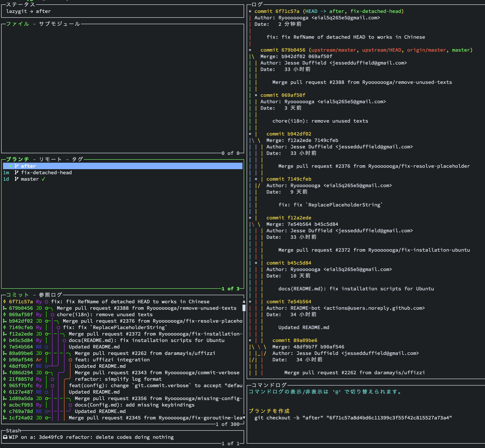Click the green star marking current branch
485x448 pixels.
pyautogui.click(x=10, y=166)
